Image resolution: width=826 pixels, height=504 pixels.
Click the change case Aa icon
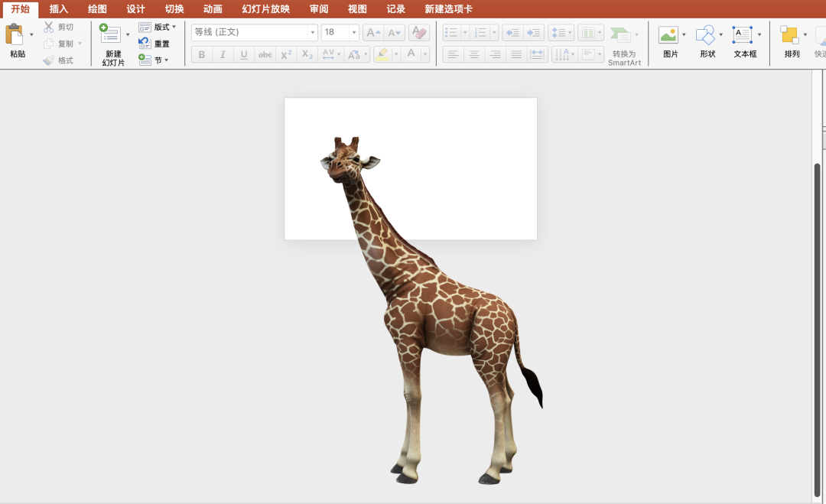354,54
